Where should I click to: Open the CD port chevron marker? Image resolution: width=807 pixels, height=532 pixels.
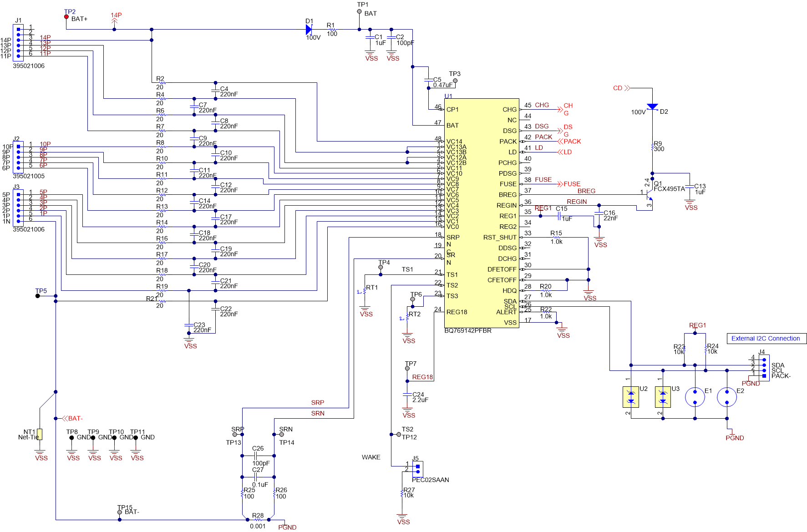coord(627,88)
